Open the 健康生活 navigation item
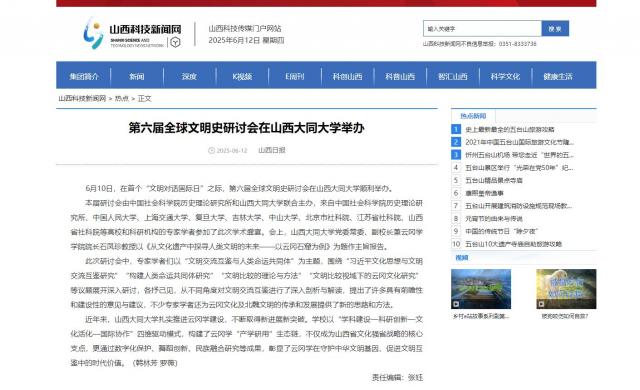Viewport: 640px width, 390px height. click(x=558, y=76)
